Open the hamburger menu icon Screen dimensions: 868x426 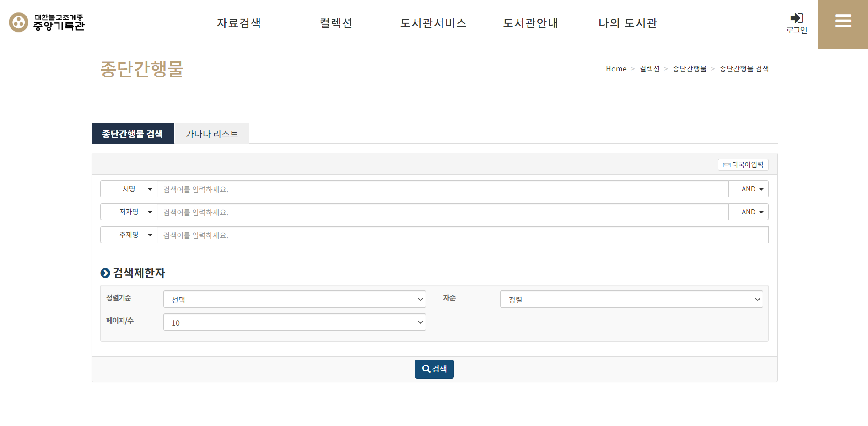[842, 21]
